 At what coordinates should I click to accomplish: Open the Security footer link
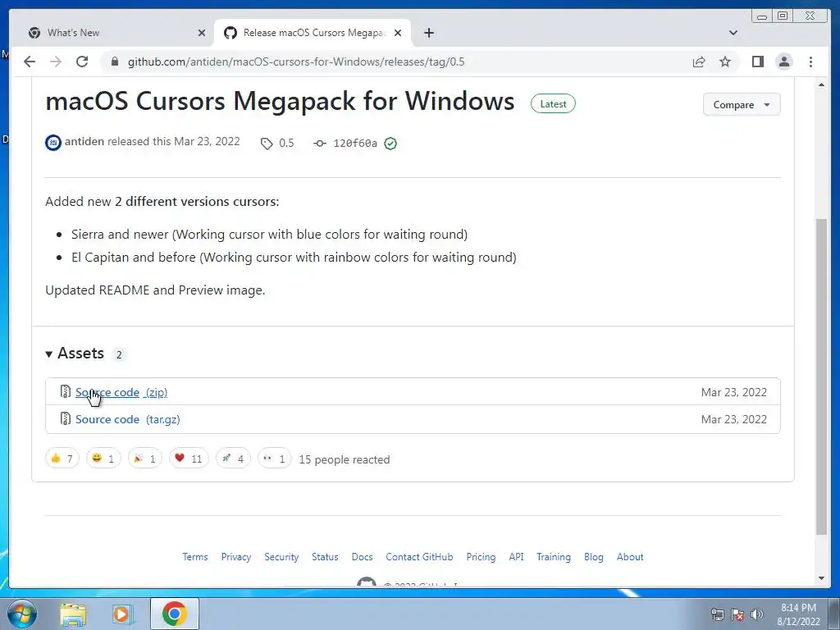coord(281,557)
